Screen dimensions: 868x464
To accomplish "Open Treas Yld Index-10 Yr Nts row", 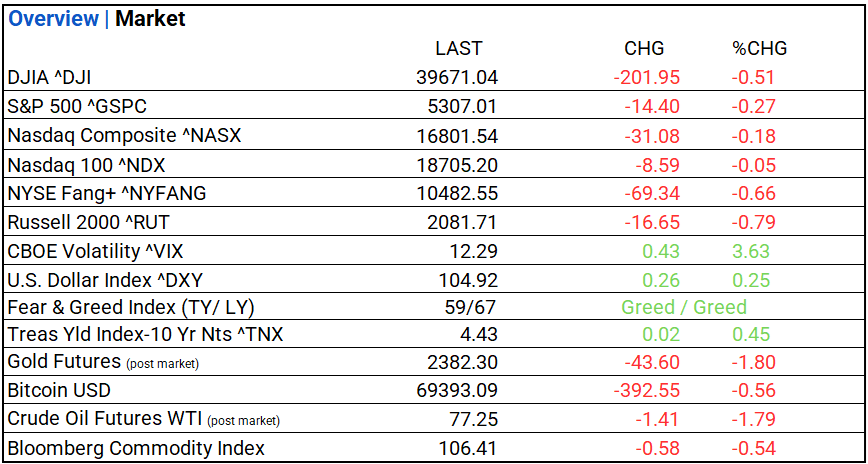I will click(145, 334).
